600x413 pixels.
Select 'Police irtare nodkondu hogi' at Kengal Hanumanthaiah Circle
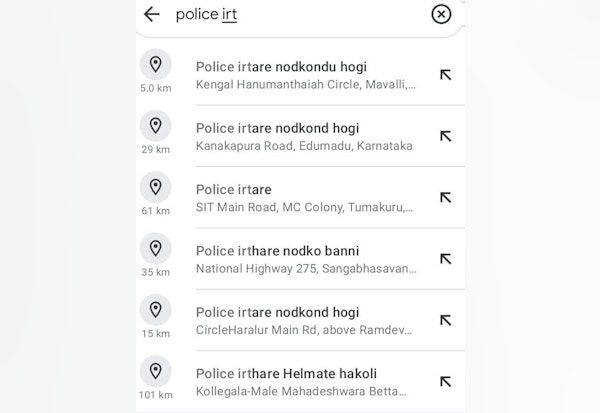point(305,75)
